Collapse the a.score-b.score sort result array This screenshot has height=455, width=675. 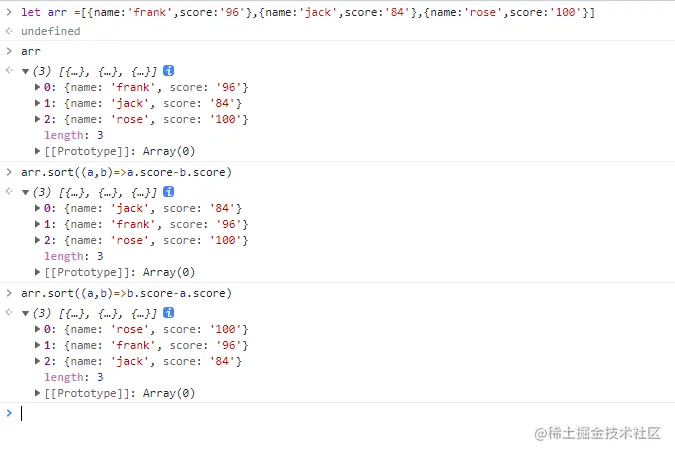point(25,192)
